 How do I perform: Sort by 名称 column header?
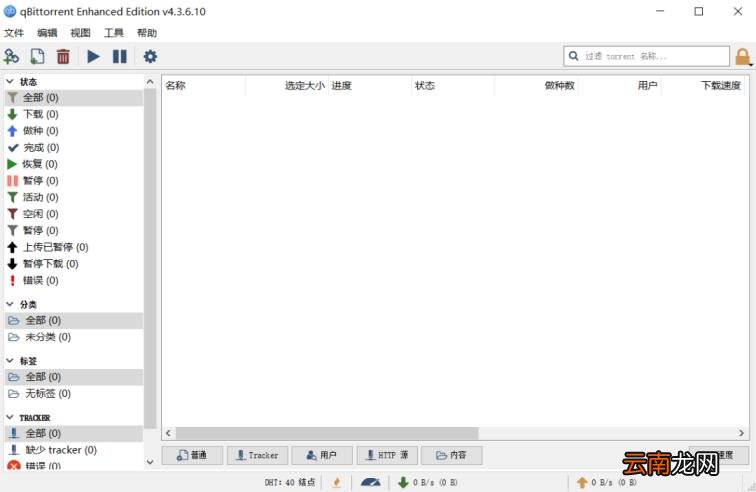203,86
